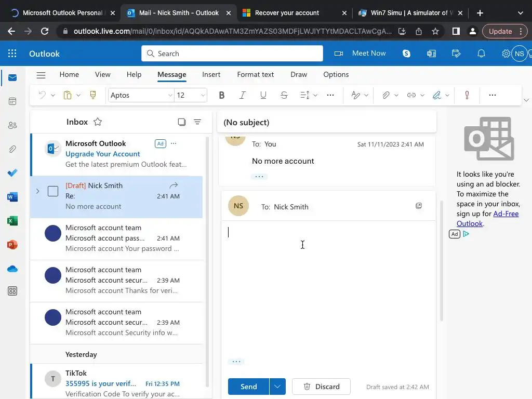532x399 pixels.
Task: Click into the reply message body
Action: 328,288
